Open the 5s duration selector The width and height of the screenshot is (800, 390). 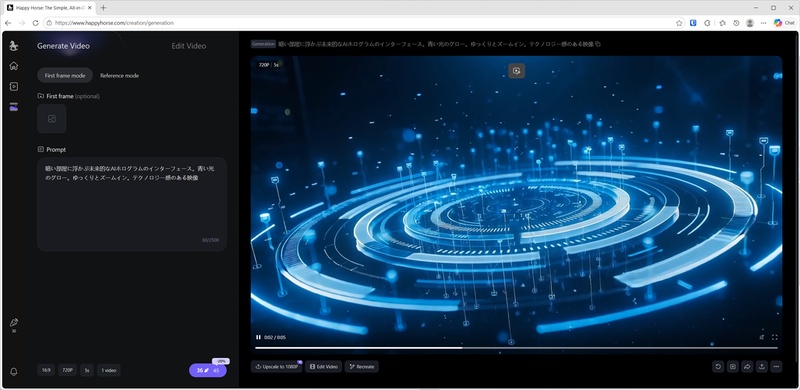click(x=87, y=370)
